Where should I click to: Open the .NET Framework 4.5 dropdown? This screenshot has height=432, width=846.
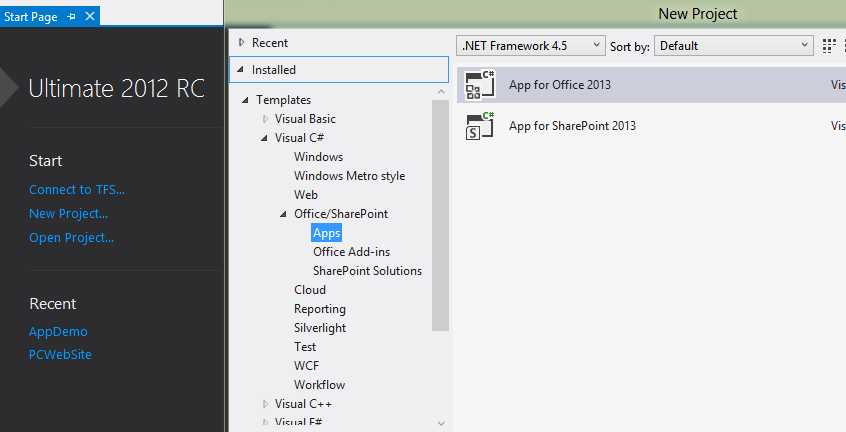pyautogui.click(x=530, y=46)
